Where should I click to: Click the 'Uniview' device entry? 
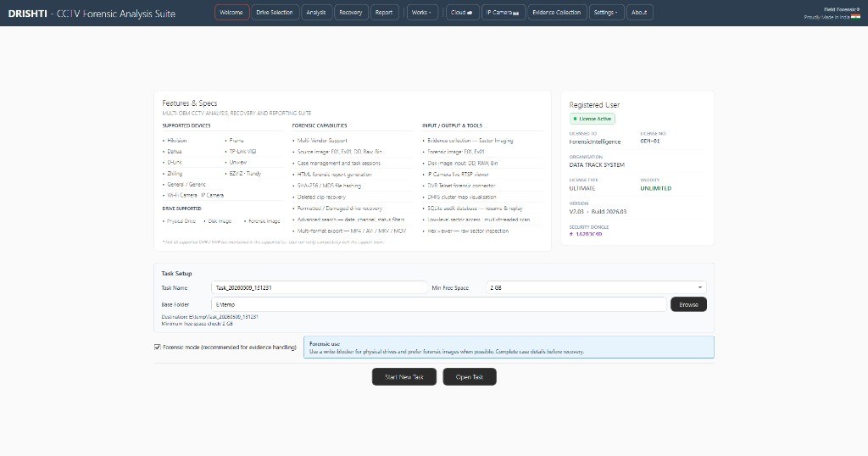tap(238, 162)
